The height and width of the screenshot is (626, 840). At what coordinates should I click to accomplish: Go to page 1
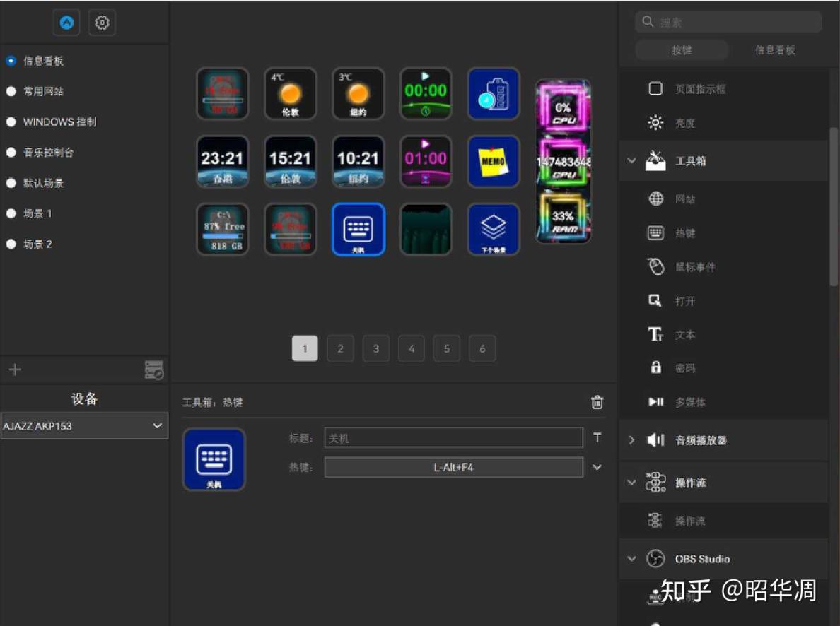pyautogui.click(x=305, y=348)
